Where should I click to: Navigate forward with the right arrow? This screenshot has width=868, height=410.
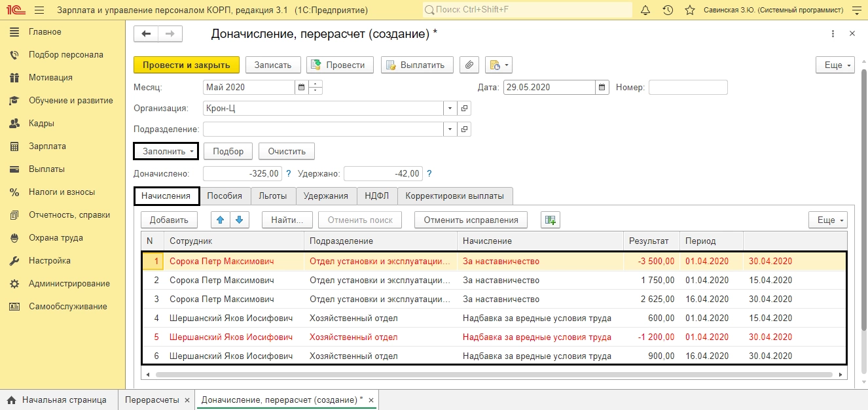(x=170, y=34)
